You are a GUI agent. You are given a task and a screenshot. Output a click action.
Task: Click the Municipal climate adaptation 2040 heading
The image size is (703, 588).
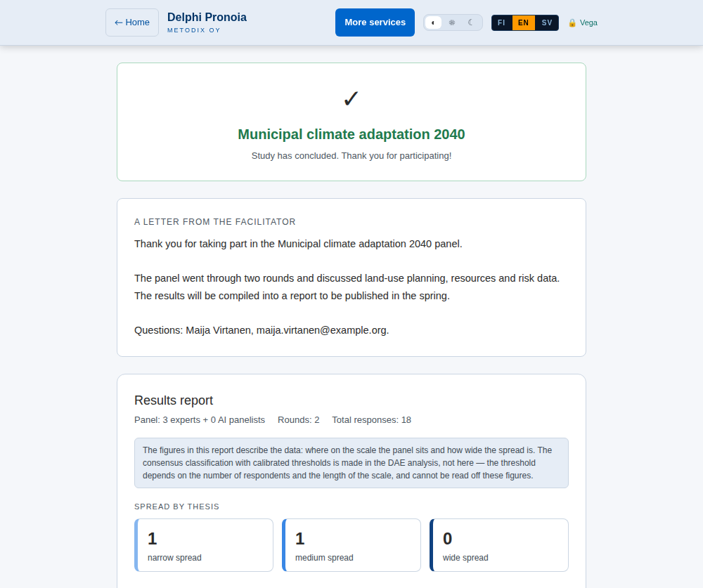point(351,134)
